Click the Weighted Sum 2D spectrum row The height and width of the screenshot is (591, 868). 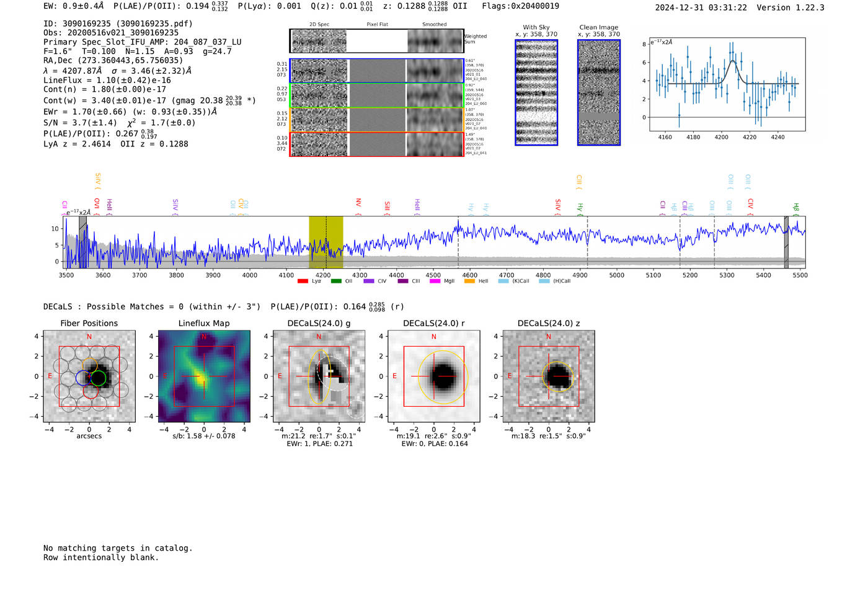tap(377, 41)
